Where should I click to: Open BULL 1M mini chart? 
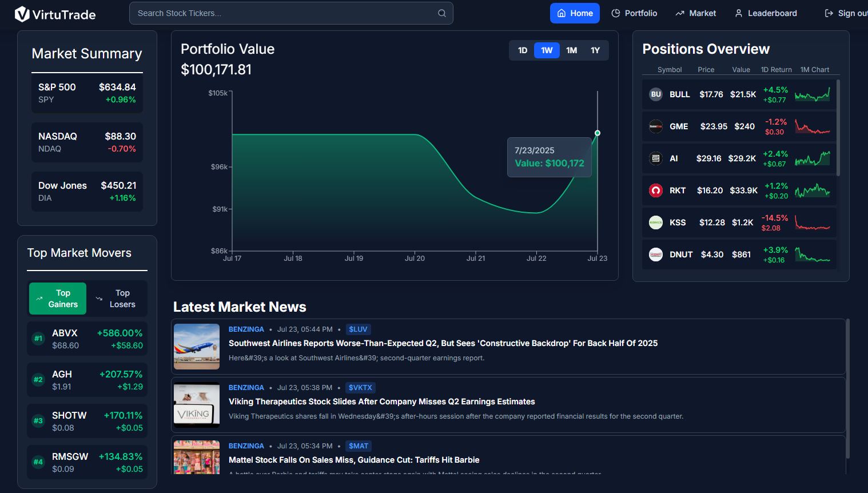(x=813, y=94)
